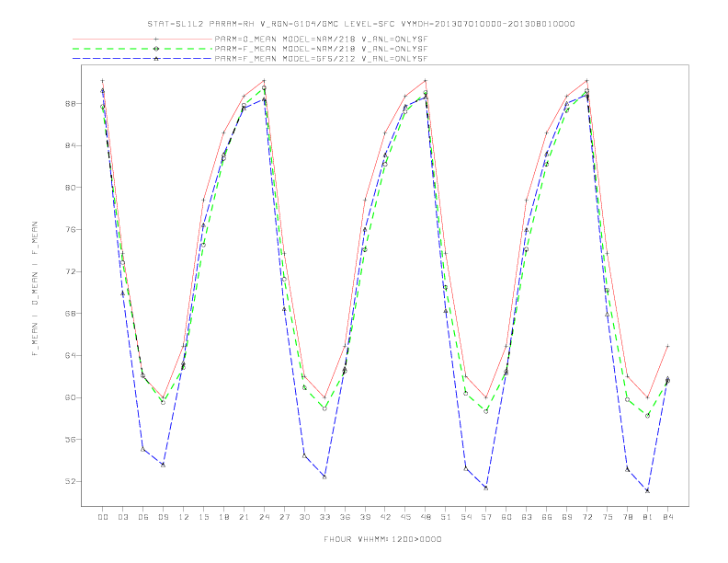Click x-axis tick label 36
The height and width of the screenshot is (563, 728).
point(345,517)
